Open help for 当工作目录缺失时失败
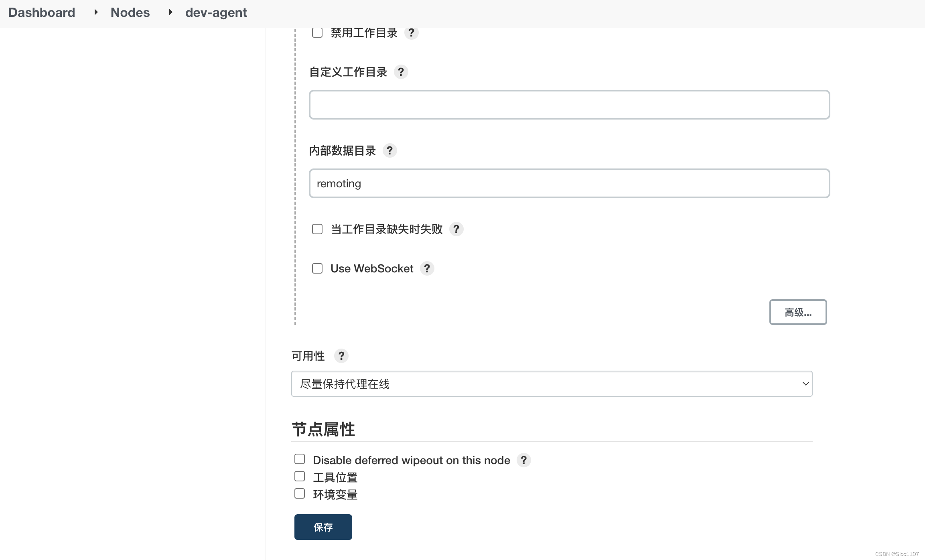Viewport: 925px width, 560px height. tap(456, 229)
